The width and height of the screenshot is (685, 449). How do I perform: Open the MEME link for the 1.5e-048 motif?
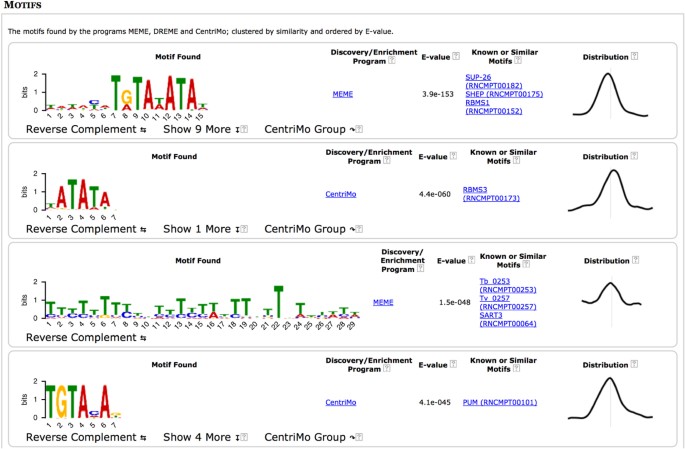[383, 302]
